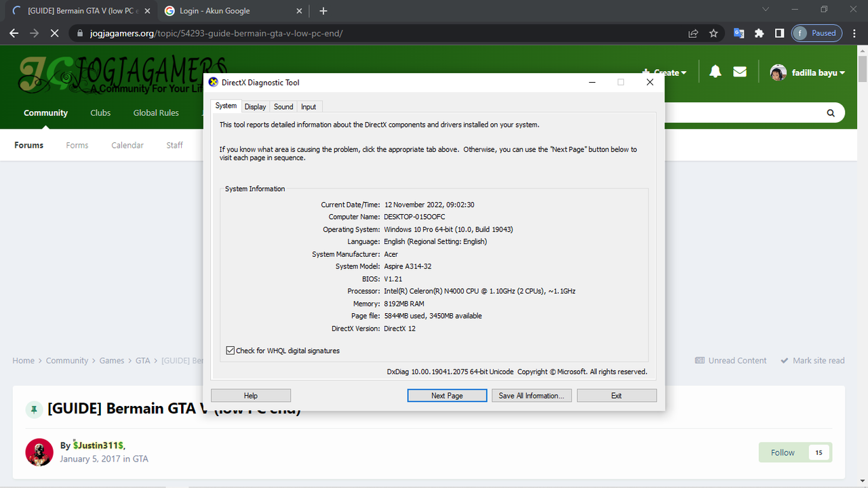The height and width of the screenshot is (488, 868).
Task: Switch to the Display tab in DxDiag
Action: click(x=255, y=107)
